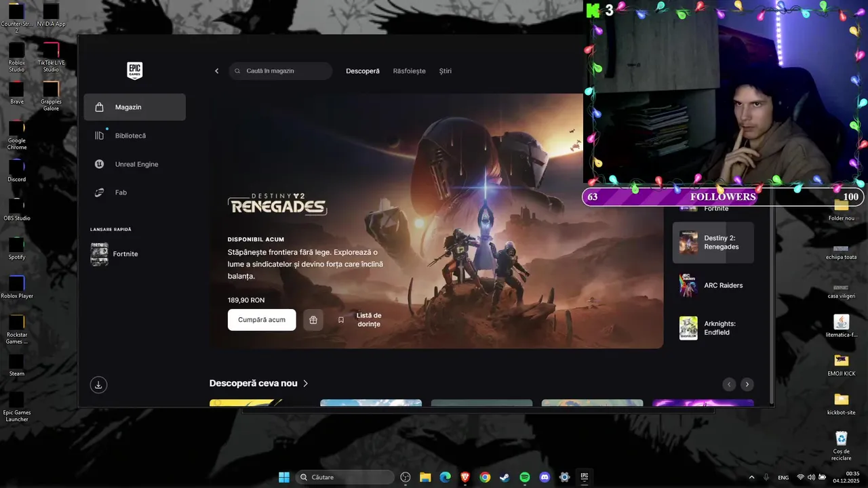Open Counter-Strike 2 desktop shortcut
Image resolution: width=868 pixels, height=488 pixels.
click(x=16, y=18)
